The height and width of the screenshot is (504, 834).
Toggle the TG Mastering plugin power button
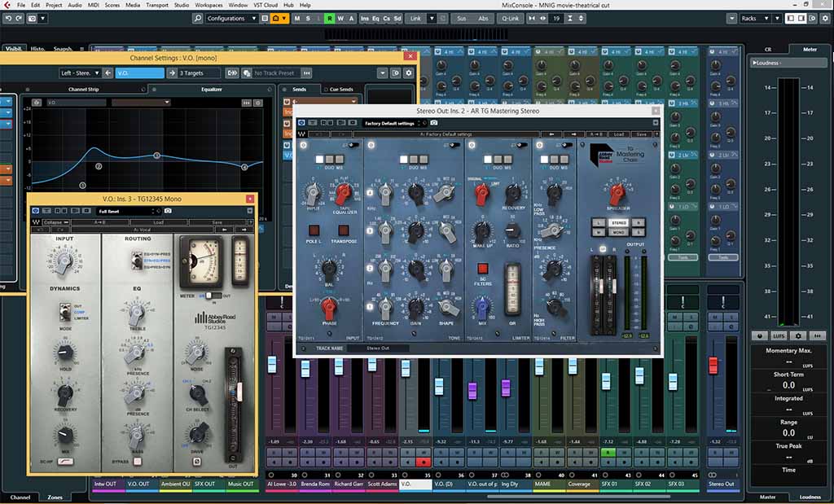pos(301,123)
